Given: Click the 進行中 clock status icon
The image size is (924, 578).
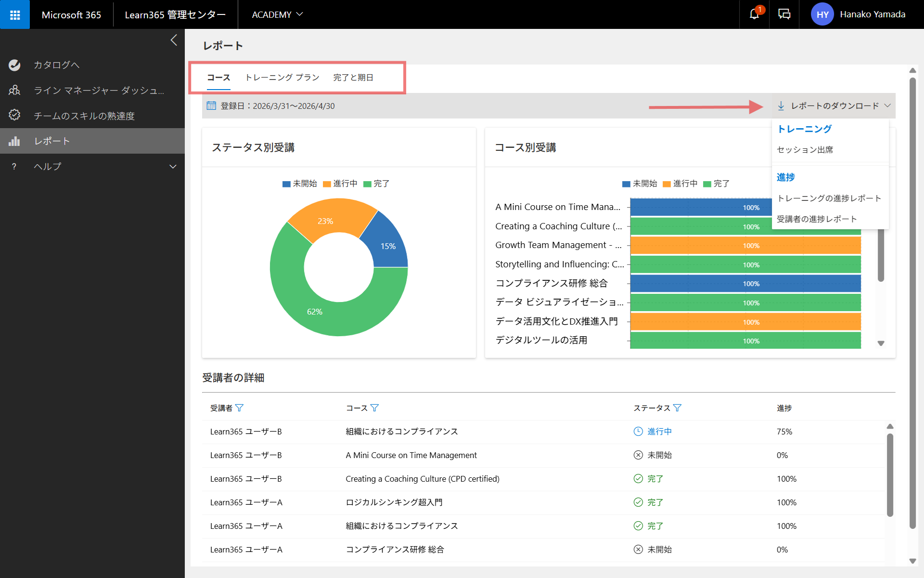Looking at the screenshot, I should tap(638, 432).
